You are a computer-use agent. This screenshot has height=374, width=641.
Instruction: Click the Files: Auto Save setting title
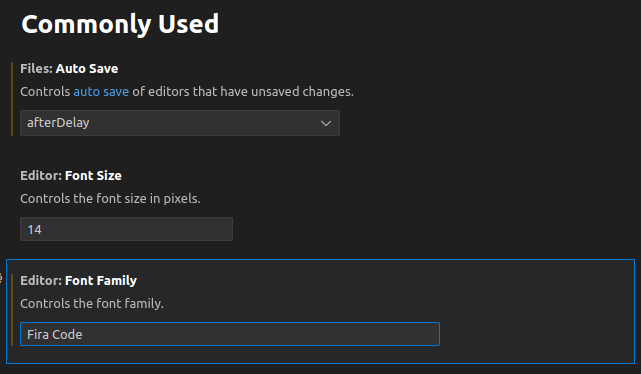[x=69, y=69]
